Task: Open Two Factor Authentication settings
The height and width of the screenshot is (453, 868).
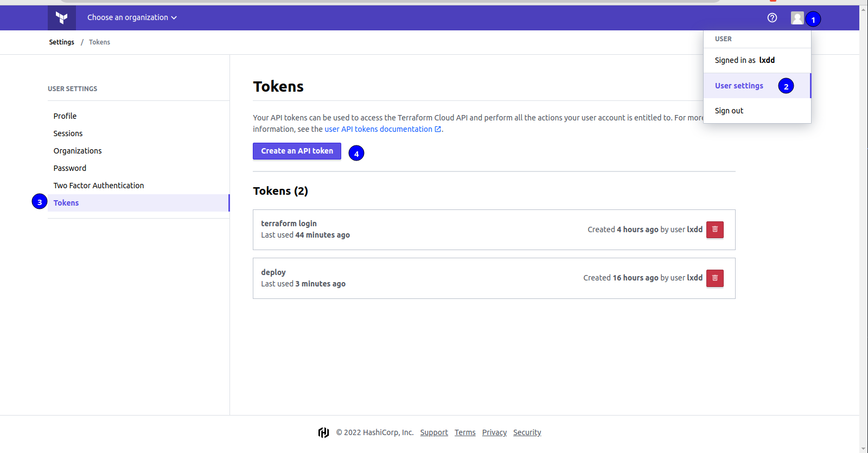Action: coord(99,186)
